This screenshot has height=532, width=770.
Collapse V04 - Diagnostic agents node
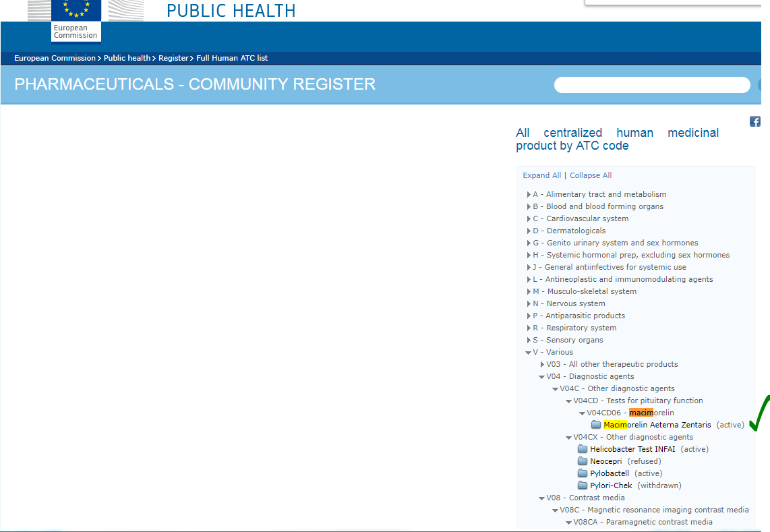tap(541, 377)
